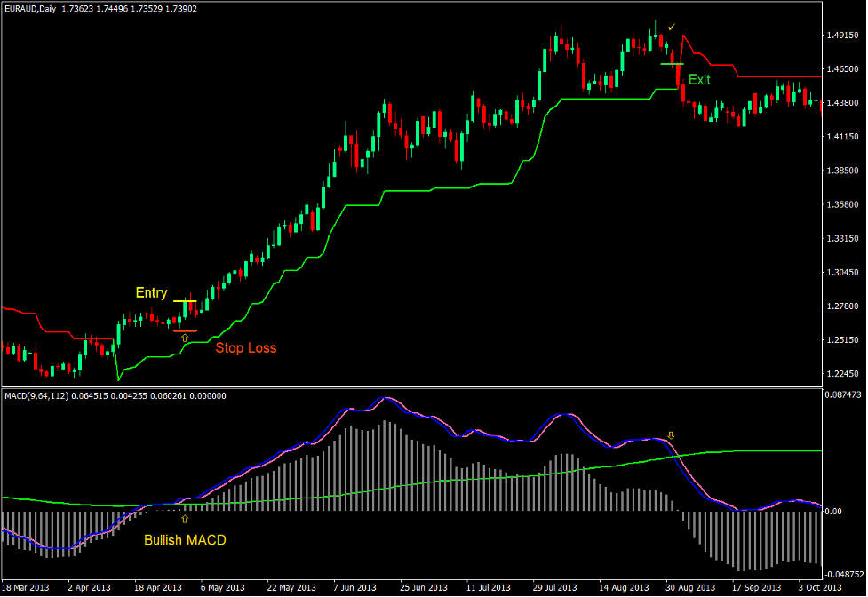Select the yellow down arrow at the bearish MACD cross
Viewport: 868px width, 597px height.
click(x=671, y=434)
